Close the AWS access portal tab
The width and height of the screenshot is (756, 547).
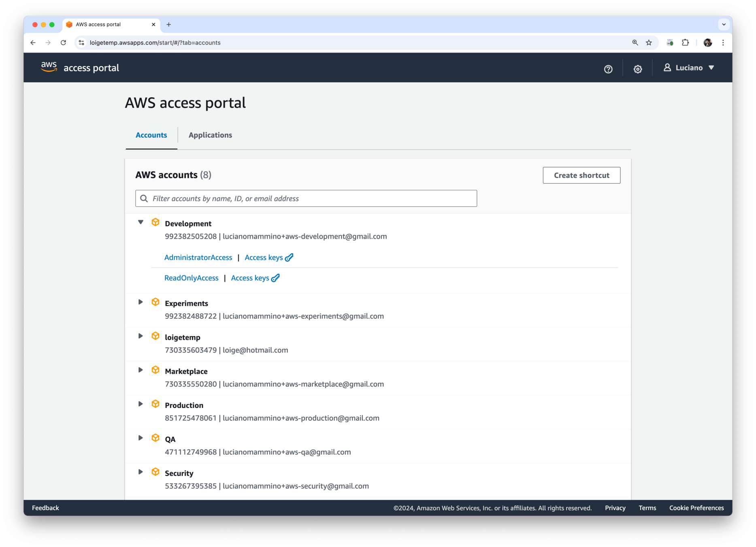click(153, 24)
